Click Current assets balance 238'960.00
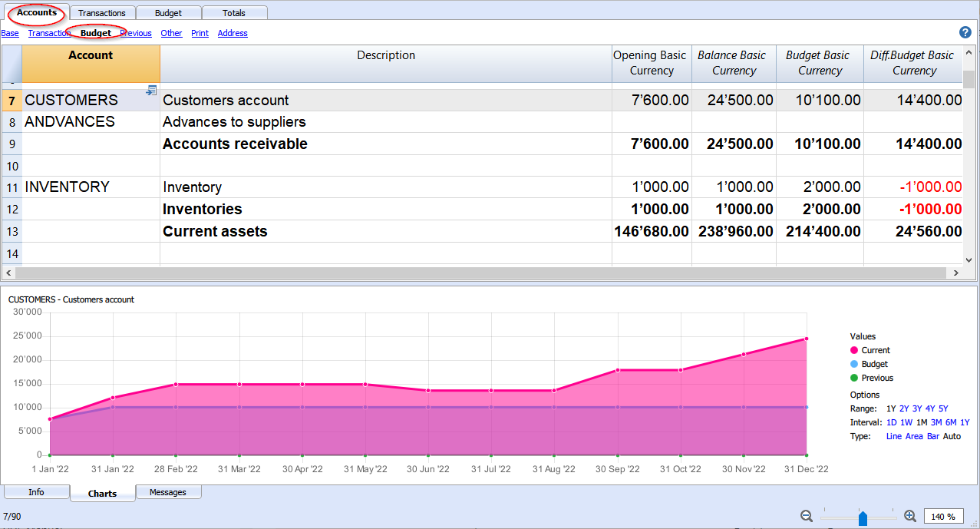Viewport: 980px width, 529px height. click(734, 232)
